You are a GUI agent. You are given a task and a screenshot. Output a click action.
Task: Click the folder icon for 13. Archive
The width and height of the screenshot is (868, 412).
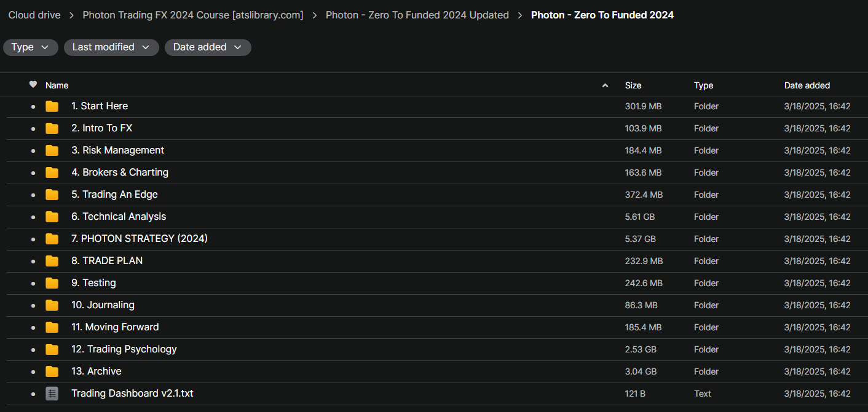(x=52, y=371)
